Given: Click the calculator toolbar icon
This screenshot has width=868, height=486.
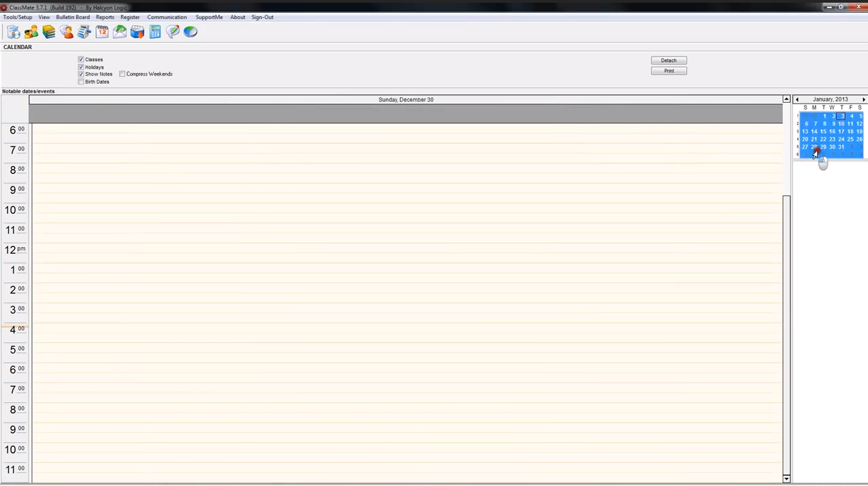Looking at the screenshot, I should pos(154,31).
